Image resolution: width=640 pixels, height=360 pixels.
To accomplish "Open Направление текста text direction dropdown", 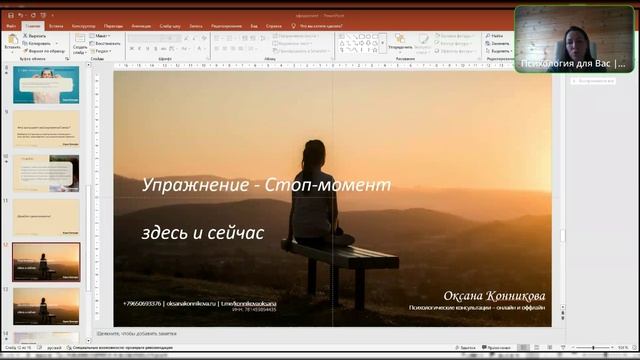I will pyautogui.click(x=296, y=36).
